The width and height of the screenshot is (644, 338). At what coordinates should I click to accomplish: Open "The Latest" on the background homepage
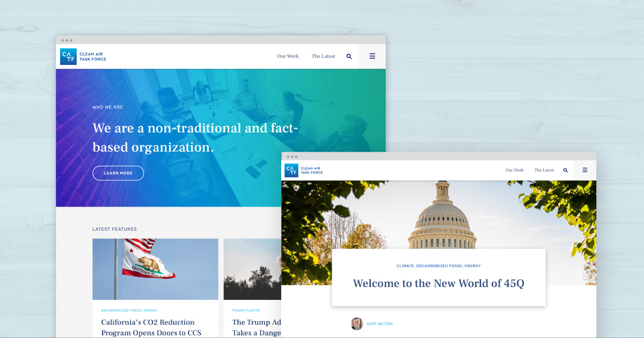click(x=323, y=56)
